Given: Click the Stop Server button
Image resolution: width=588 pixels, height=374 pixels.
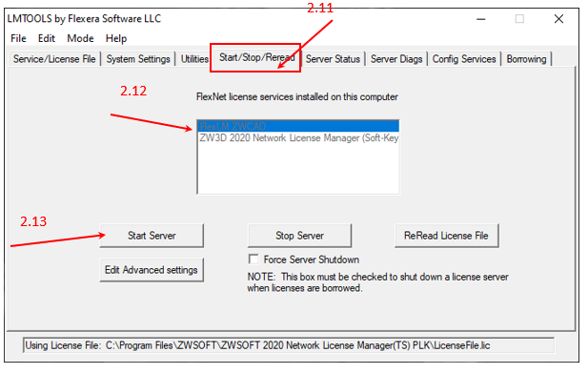Looking at the screenshot, I should (299, 236).
